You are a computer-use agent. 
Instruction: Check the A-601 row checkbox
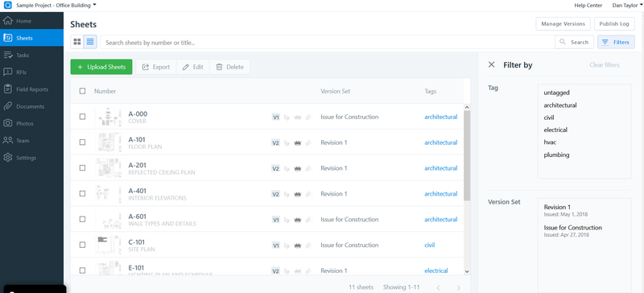tap(83, 219)
